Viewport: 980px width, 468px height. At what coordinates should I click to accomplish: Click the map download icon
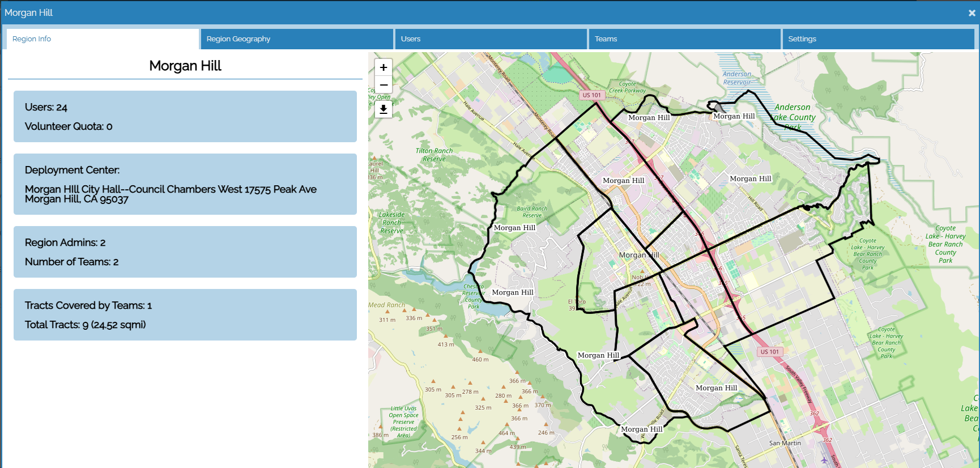384,109
